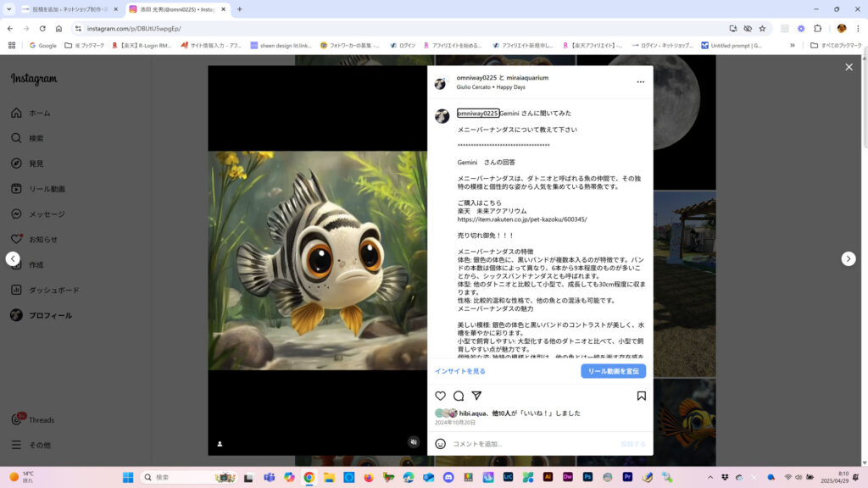Viewport: 868px width, 488px height.
Task: Open emoji picker in comment box
Action: coord(440,444)
